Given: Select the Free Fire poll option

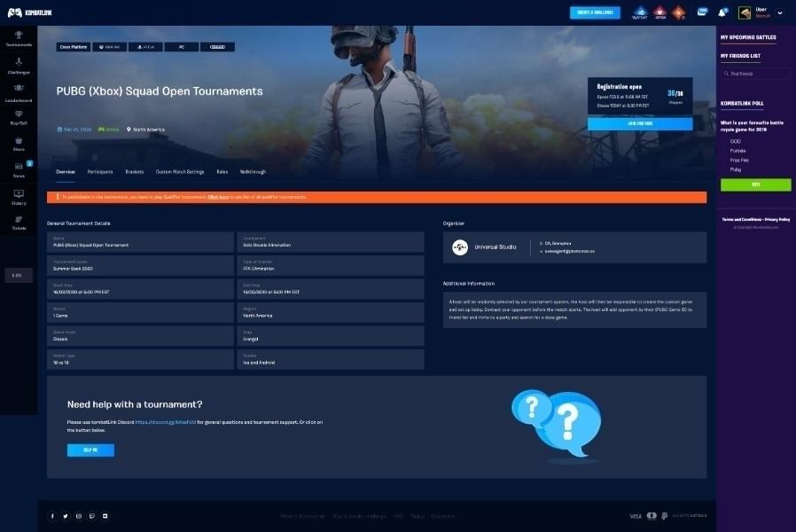Looking at the screenshot, I should 738,160.
